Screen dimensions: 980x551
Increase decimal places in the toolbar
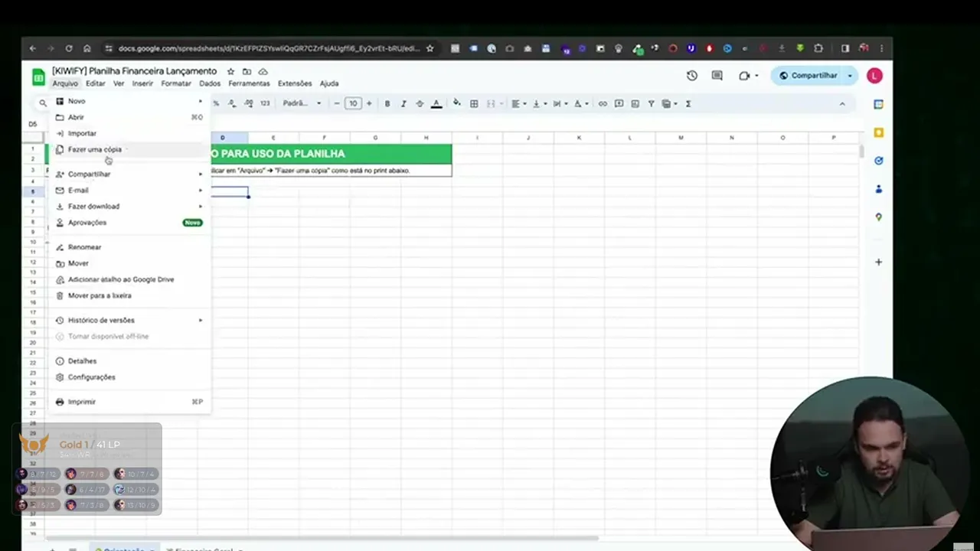pyautogui.click(x=248, y=103)
